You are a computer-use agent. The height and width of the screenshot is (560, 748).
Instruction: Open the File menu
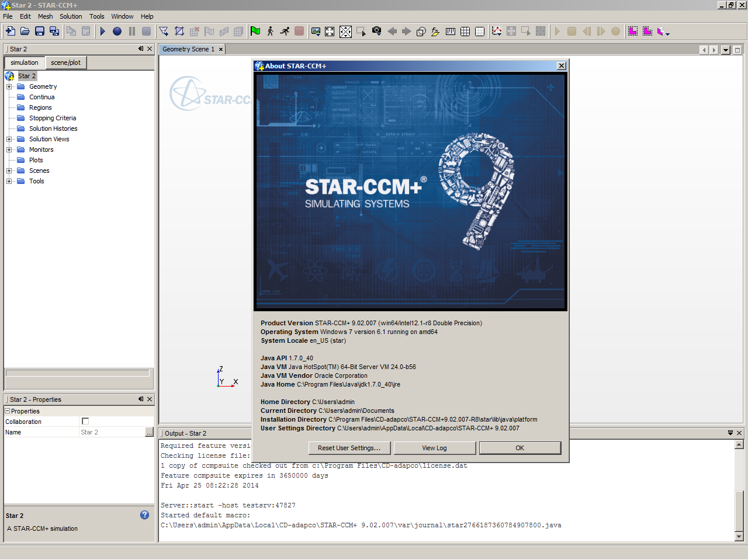point(8,16)
